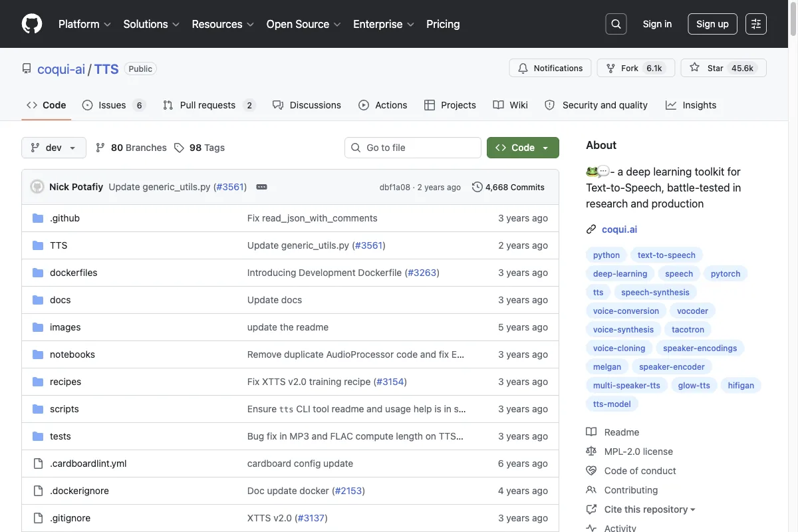View the 80 Branches list
The width and height of the screenshot is (798, 532).
click(131, 148)
